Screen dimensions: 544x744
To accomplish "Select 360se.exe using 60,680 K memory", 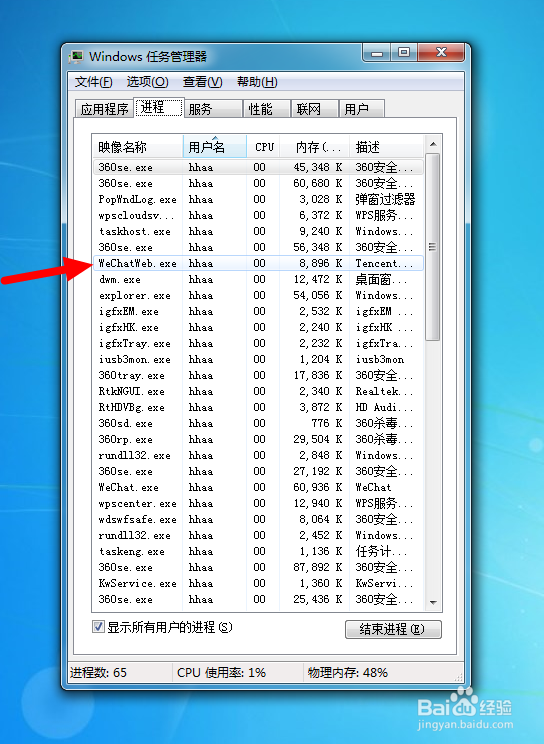I will coord(259,183).
